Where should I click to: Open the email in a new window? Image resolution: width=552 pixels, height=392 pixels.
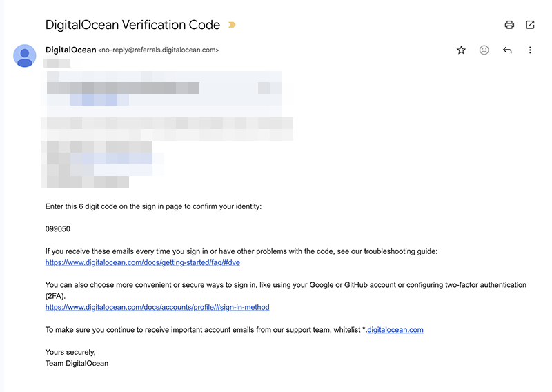coord(530,25)
